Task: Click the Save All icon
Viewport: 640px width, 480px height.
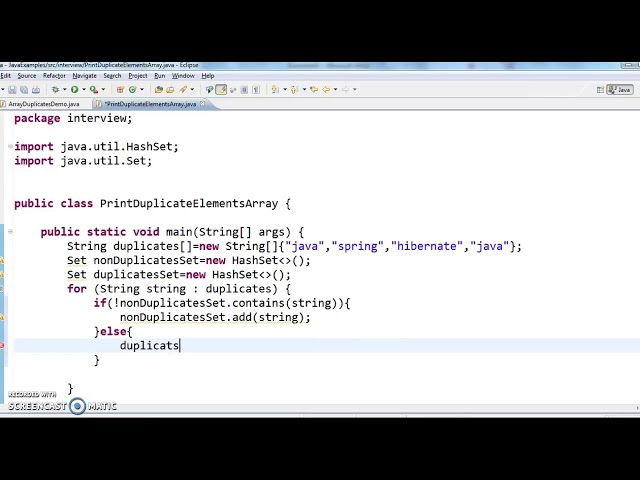Action: (24, 89)
